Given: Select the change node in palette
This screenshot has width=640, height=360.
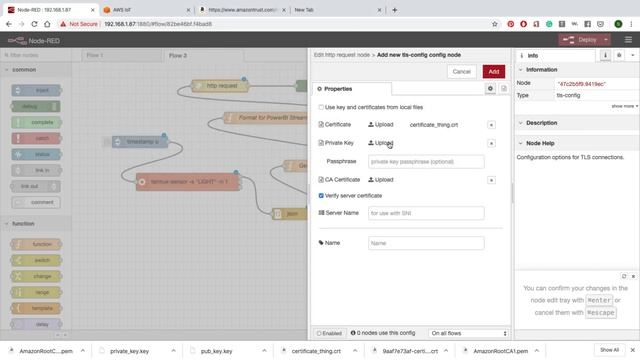Looking at the screenshot, I should click(x=36, y=276).
